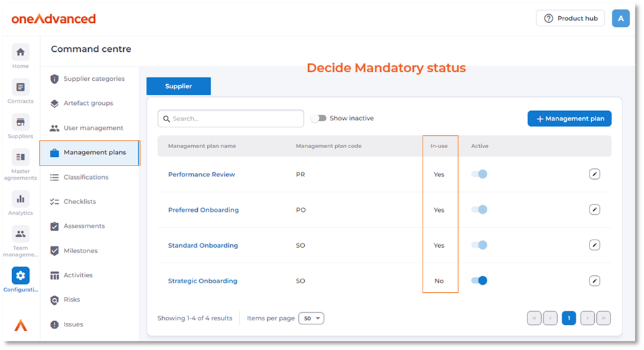Toggle the Show inactive switch
This screenshot has width=644, height=350.
click(319, 118)
